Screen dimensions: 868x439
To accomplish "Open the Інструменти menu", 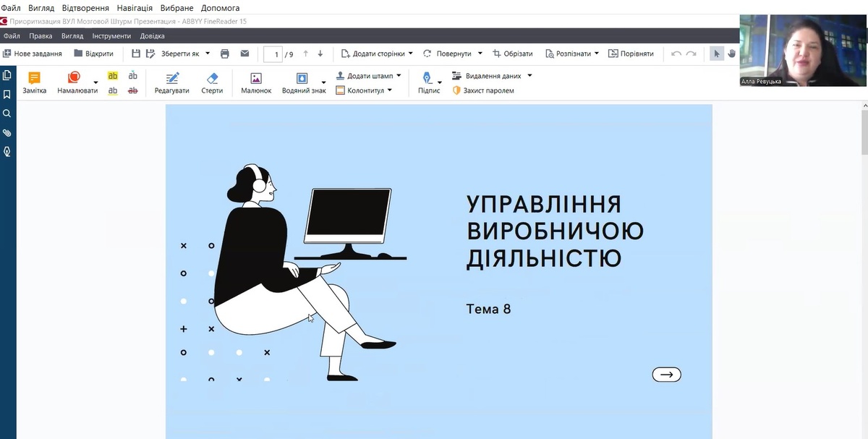I will pyautogui.click(x=111, y=35).
